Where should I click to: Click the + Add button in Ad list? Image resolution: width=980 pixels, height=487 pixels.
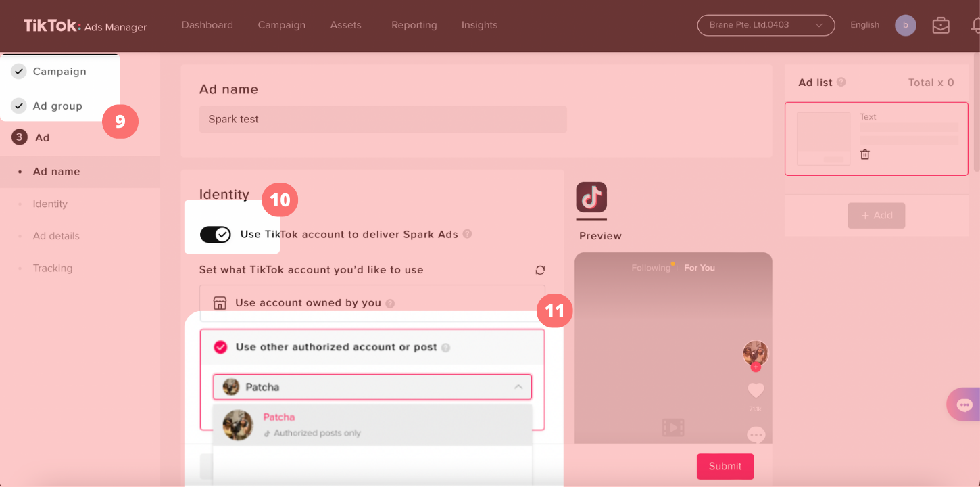pos(877,215)
